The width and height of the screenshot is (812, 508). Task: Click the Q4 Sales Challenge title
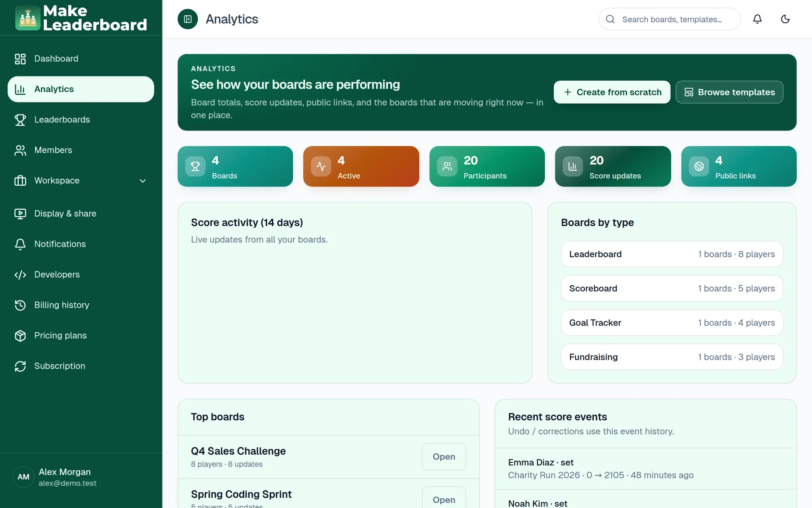(x=238, y=451)
